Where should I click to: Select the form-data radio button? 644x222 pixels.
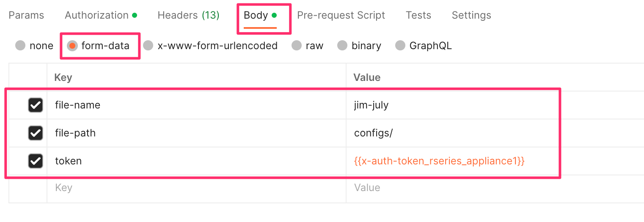point(72,46)
